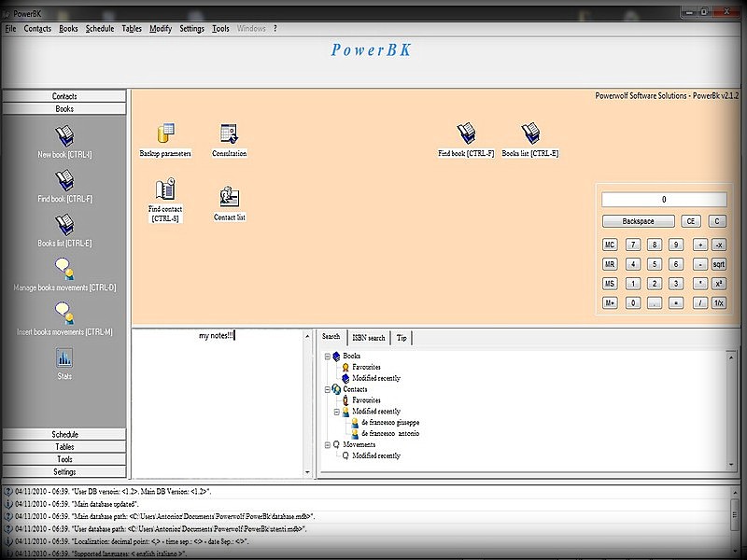Open the Contacts menu

click(x=37, y=29)
